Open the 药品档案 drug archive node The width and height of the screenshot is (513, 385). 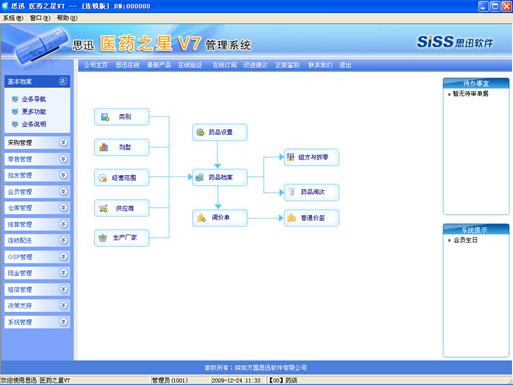[220, 177]
